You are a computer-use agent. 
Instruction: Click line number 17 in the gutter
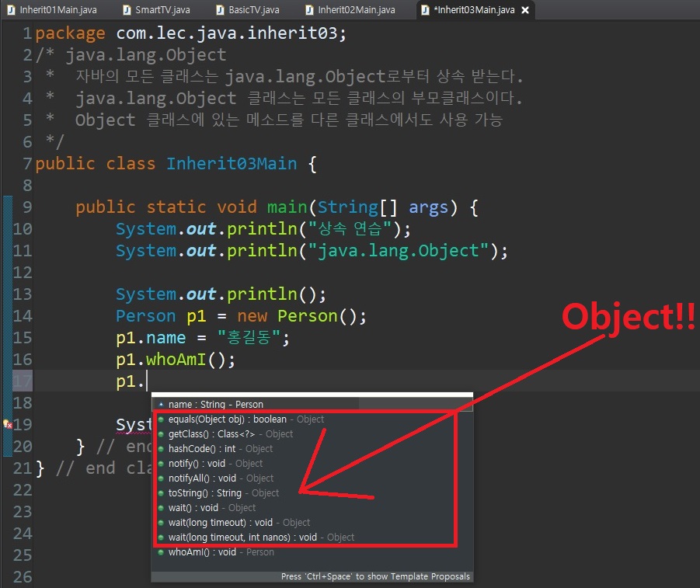[x=23, y=381]
